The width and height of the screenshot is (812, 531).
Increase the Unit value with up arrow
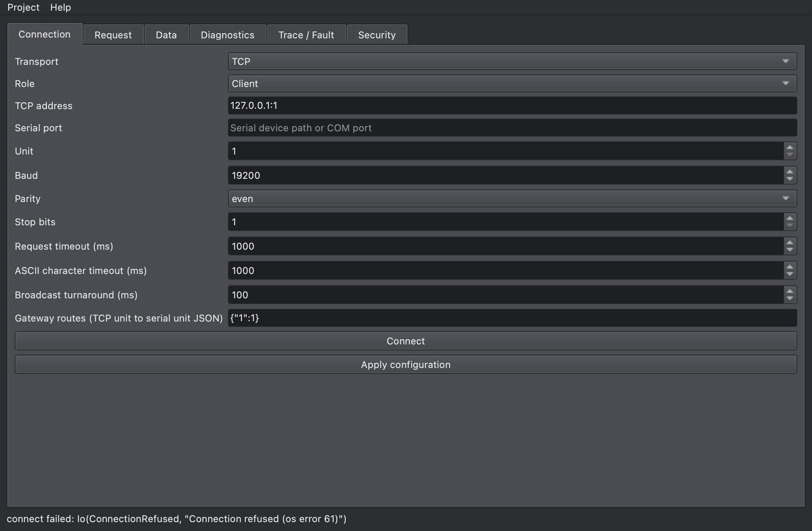point(790,147)
